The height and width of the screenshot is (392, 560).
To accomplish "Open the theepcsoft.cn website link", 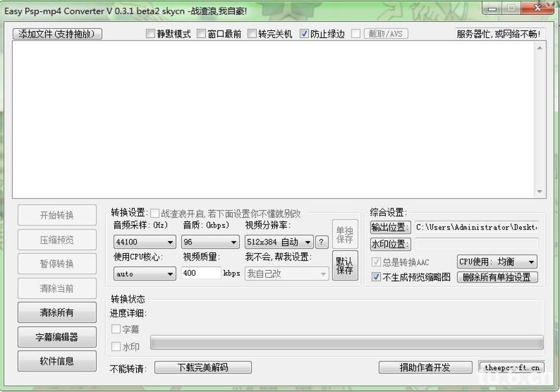I will 512,367.
